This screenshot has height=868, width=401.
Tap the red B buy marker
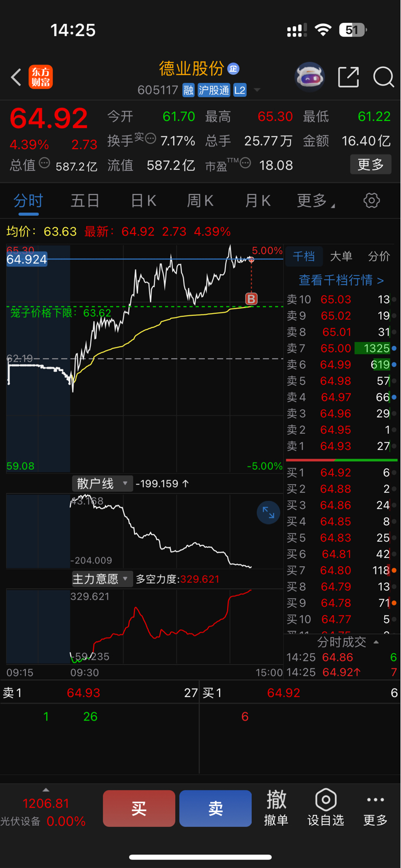pos(251,299)
